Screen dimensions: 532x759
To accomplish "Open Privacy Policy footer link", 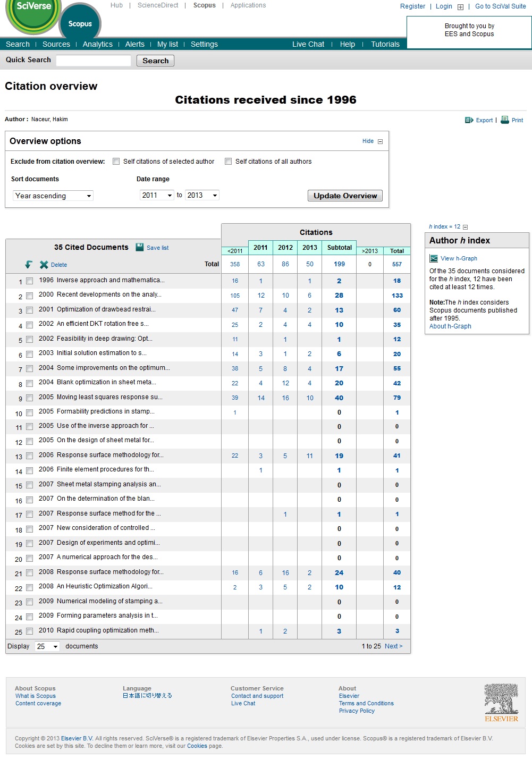I will pos(357,711).
